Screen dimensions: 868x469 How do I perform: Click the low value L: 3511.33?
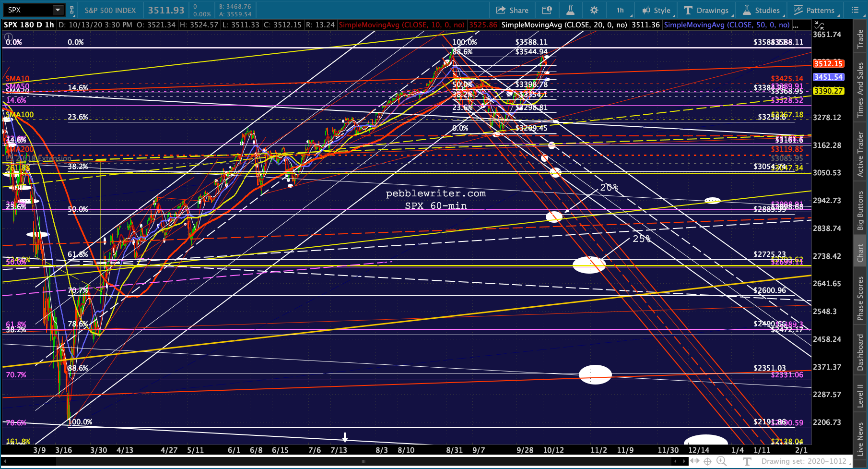point(241,25)
